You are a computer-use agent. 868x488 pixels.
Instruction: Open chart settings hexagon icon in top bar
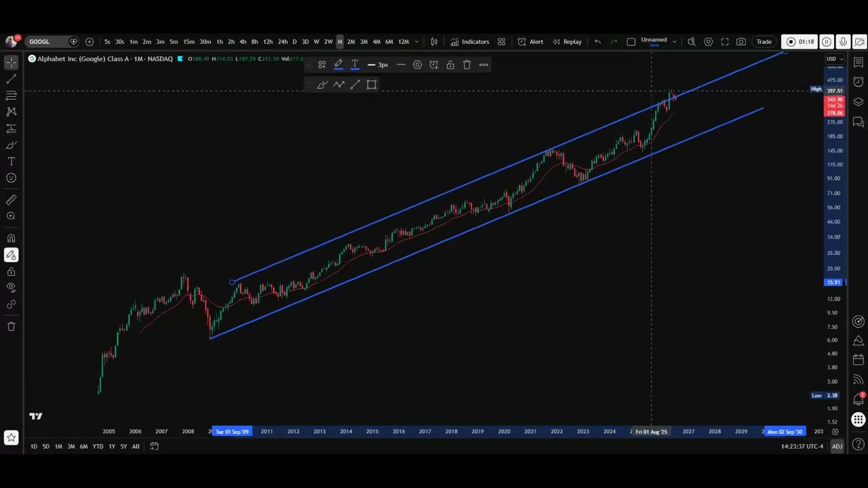tap(708, 42)
